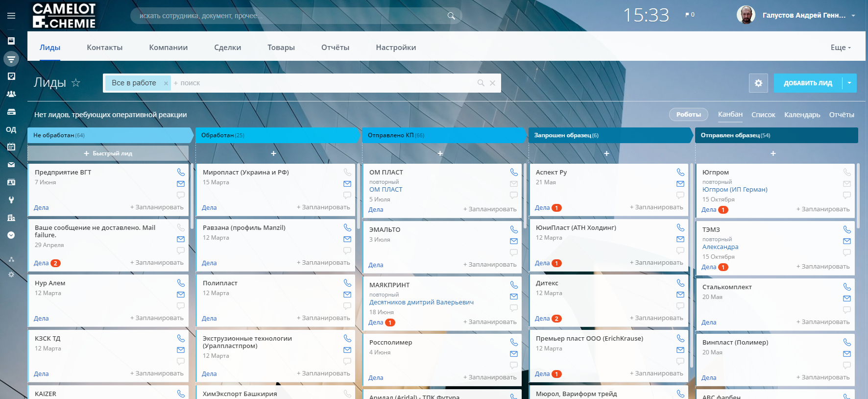Expand more items with sidebar chevron circle
Viewport: 868px width, 399px height.
pyautogui.click(x=11, y=235)
